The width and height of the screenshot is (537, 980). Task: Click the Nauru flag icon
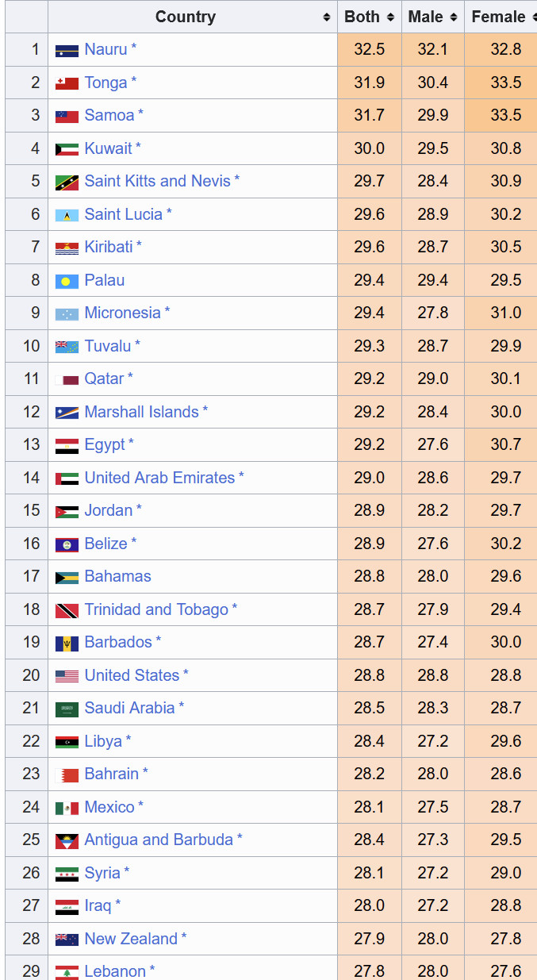click(x=67, y=50)
